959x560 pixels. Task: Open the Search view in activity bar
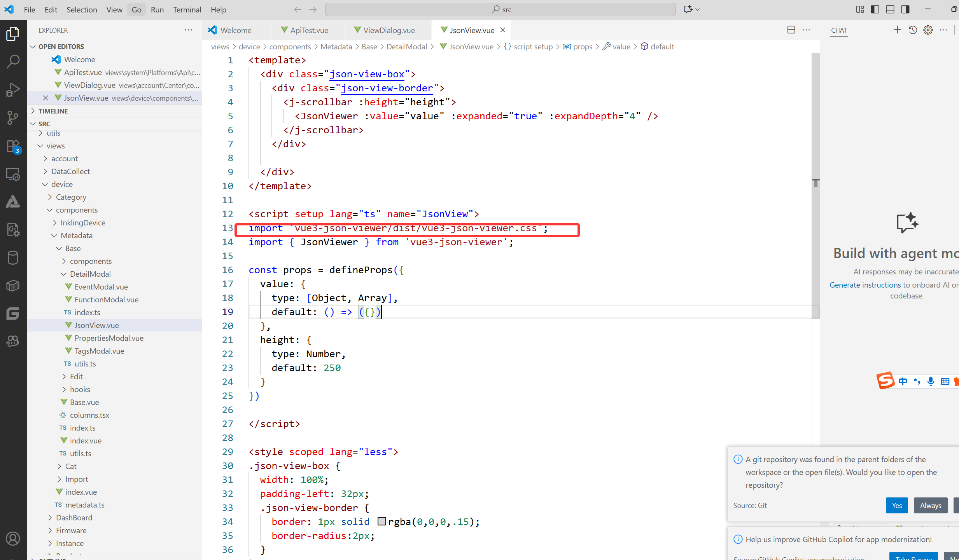(x=13, y=61)
